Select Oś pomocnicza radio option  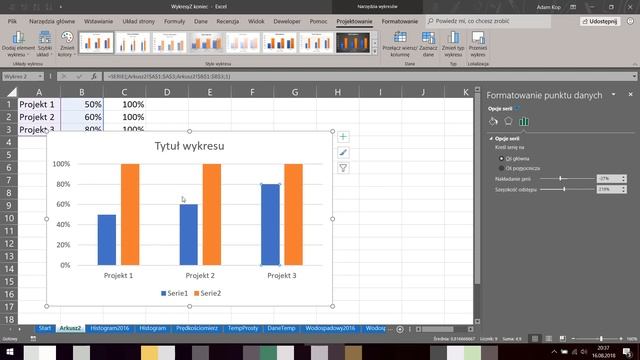pos(501,168)
